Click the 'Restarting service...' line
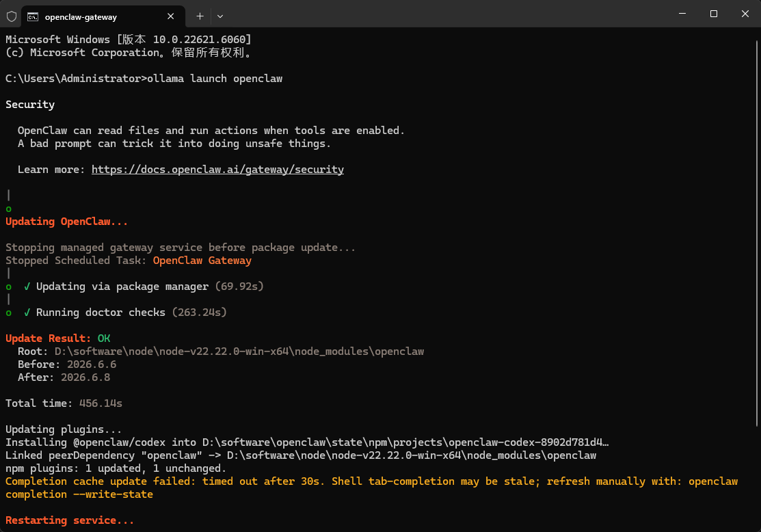This screenshot has height=532, width=761. click(70, 520)
